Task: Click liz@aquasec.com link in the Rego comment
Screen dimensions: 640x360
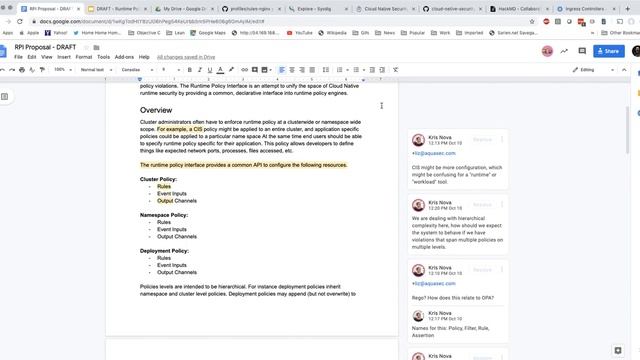Action: click(x=434, y=284)
